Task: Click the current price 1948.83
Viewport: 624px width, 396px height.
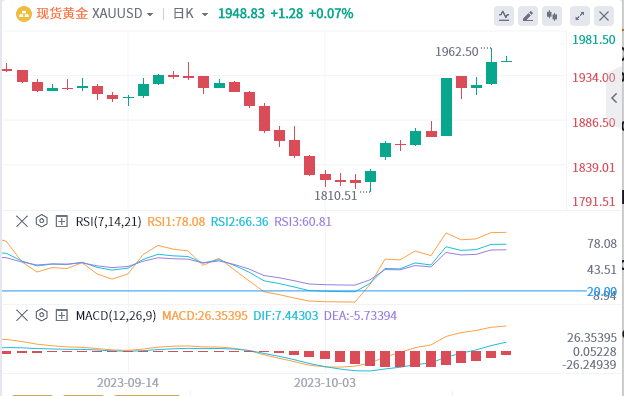Action: [x=241, y=14]
